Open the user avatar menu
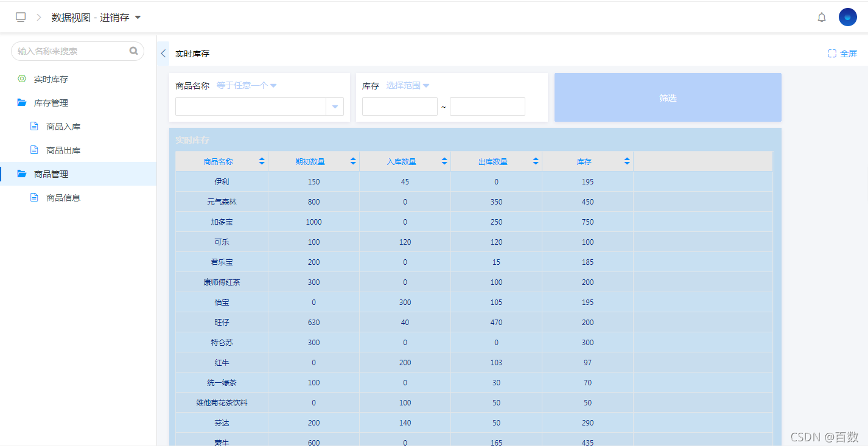This screenshot has width=868, height=448. (x=848, y=17)
